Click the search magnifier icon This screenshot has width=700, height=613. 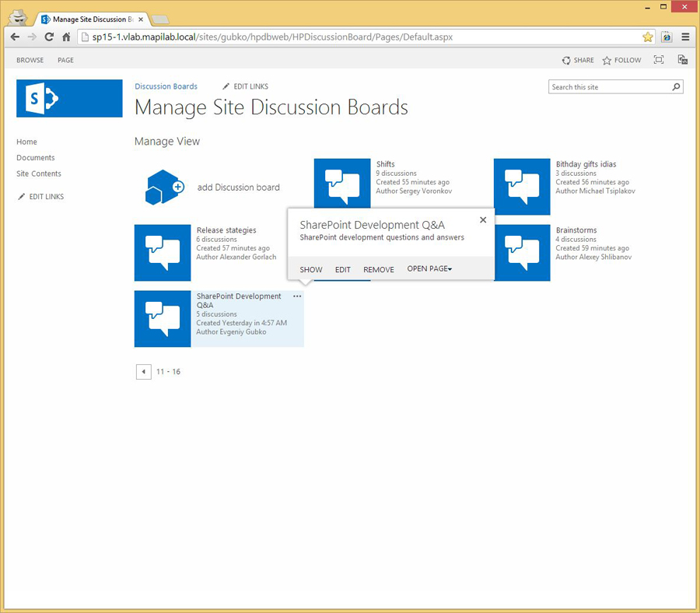click(x=676, y=86)
